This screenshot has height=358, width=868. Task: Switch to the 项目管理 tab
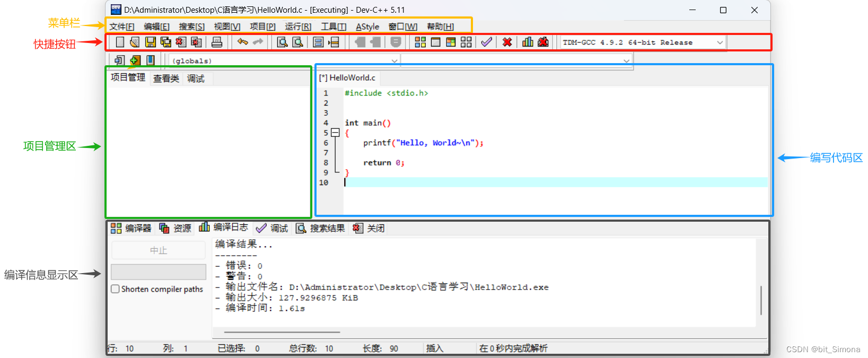tap(128, 77)
